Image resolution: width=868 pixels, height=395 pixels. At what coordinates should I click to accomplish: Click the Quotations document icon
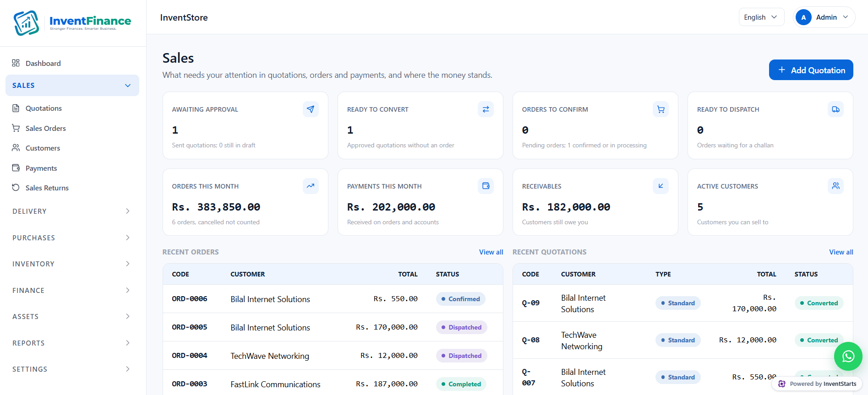click(16, 108)
